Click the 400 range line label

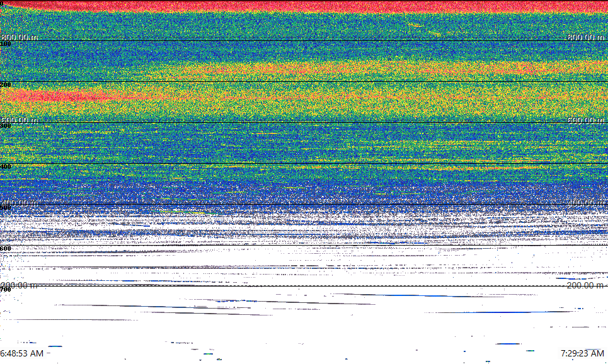(x=6, y=167)
